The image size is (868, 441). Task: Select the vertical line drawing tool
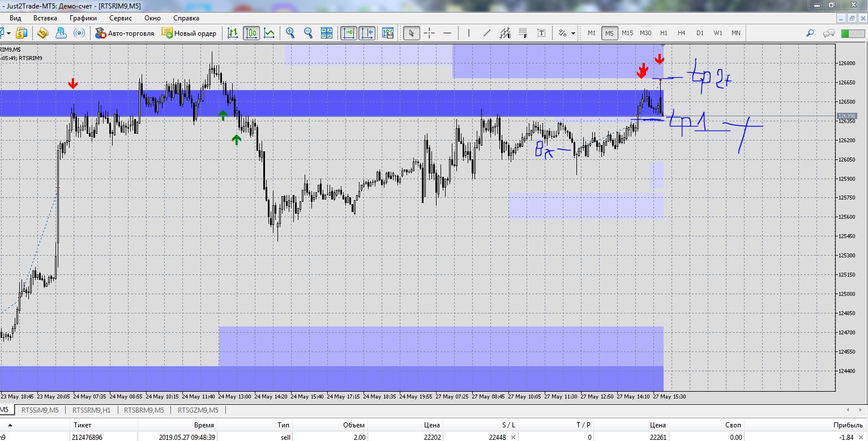(x=469, y=33)
